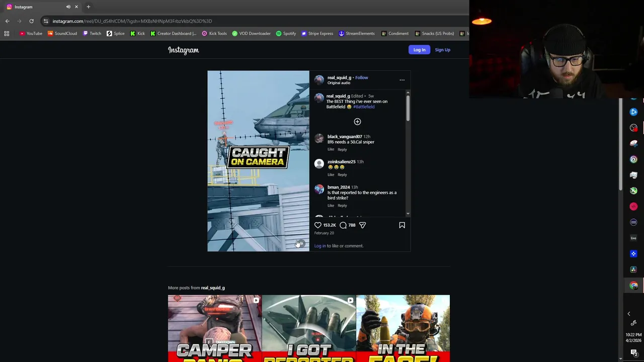Open zoinksalienz25 username in comments

[341, 161]
